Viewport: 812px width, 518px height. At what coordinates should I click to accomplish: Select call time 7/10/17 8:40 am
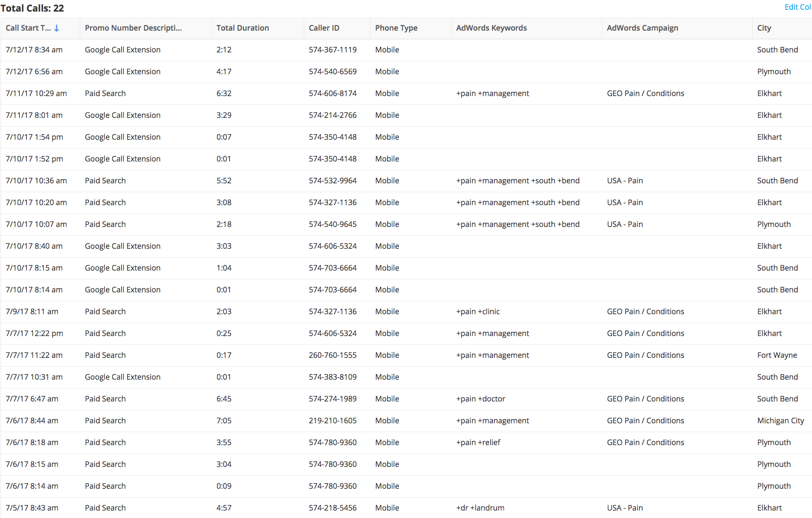click(34, 246)
